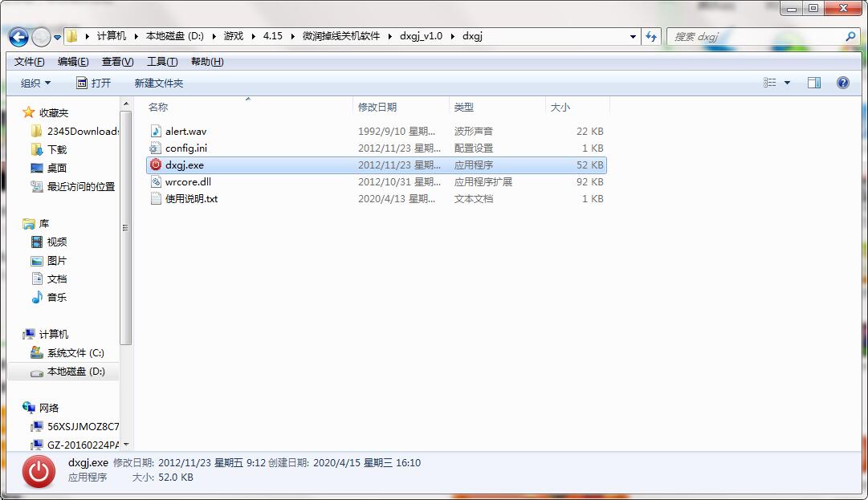Click the 新建文件夹 button

coord(157,82)
